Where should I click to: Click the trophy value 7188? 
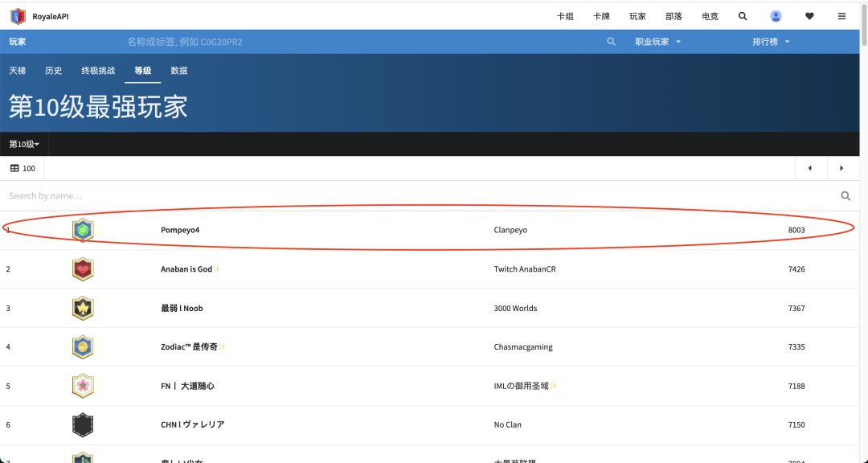click(796, 386)
